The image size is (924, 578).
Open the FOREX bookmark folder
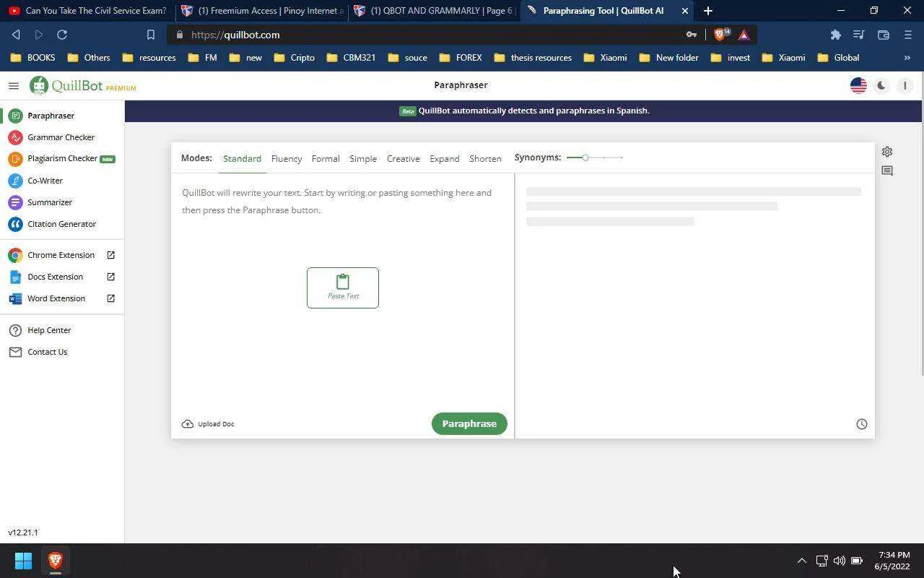point(461,58)
